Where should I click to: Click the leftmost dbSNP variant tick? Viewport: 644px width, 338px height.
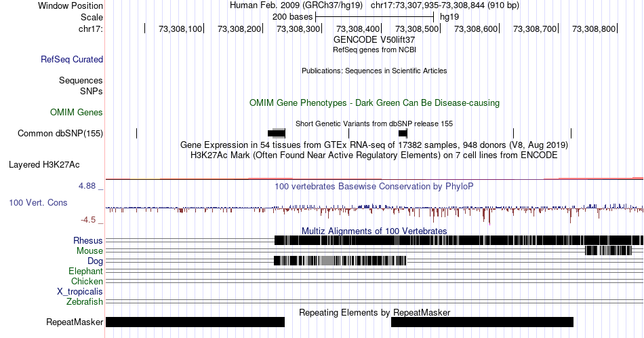tap(137, 133)
